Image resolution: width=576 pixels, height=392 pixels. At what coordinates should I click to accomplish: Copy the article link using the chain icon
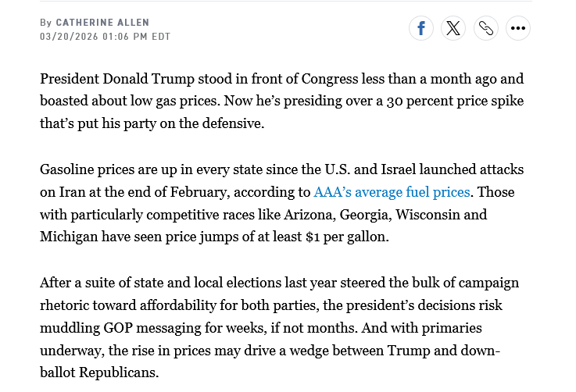coord(486,29)
